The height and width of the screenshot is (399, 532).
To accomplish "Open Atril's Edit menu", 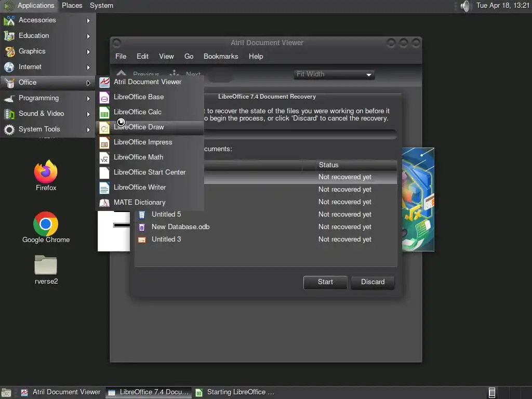I will click(x=142, y=56).
